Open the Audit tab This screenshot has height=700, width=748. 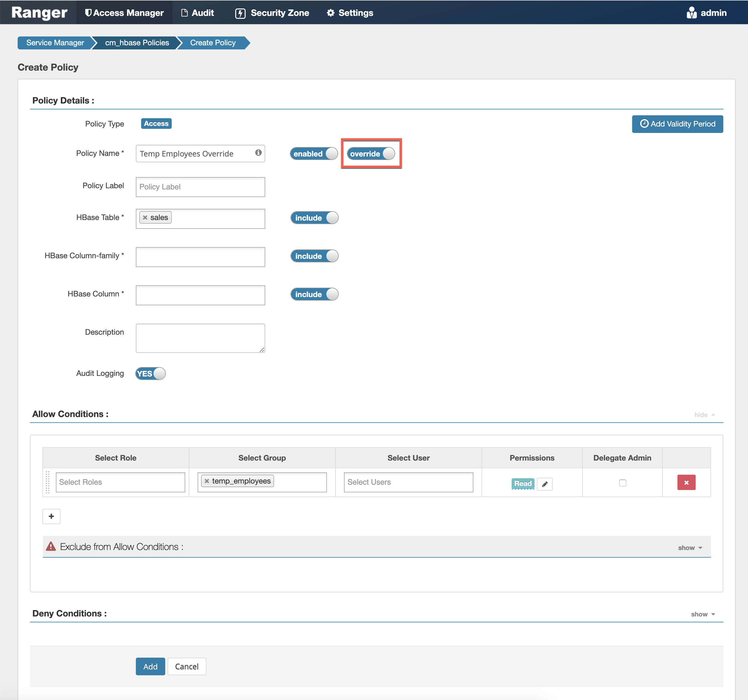pos(198,13)
